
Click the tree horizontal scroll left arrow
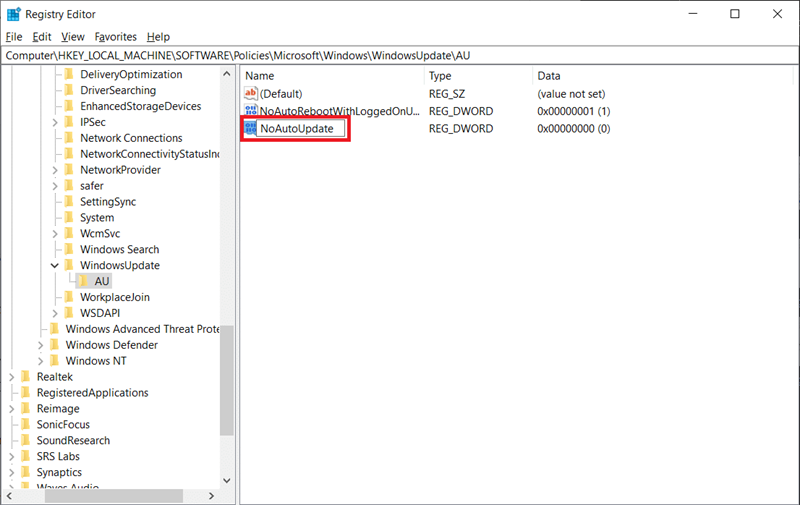tap(9, 495)
